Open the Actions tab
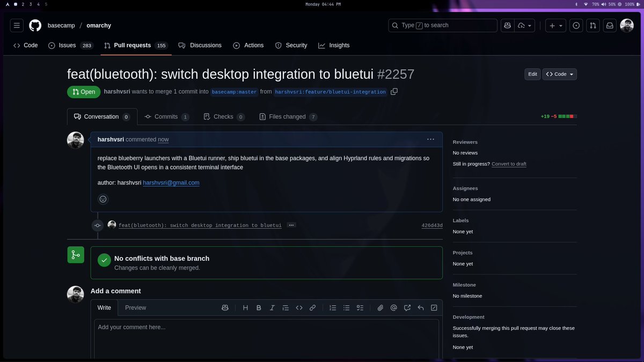 coord(248,46)
